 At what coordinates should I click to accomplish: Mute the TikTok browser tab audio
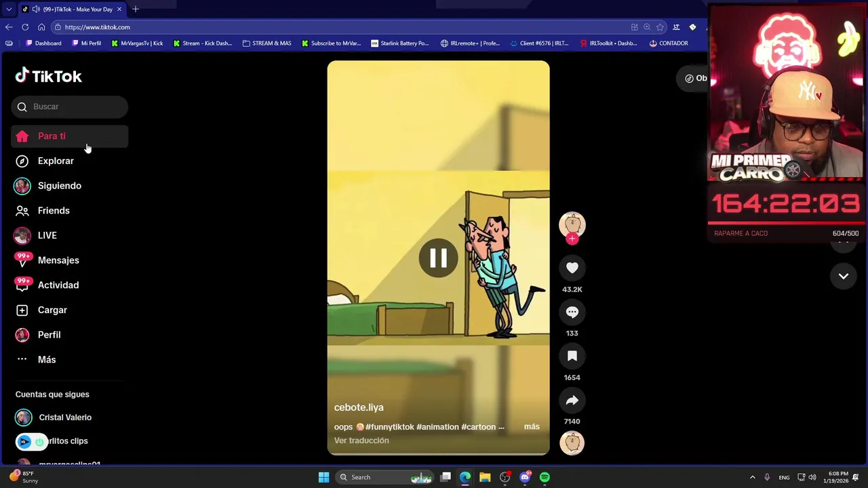[35, 9]
